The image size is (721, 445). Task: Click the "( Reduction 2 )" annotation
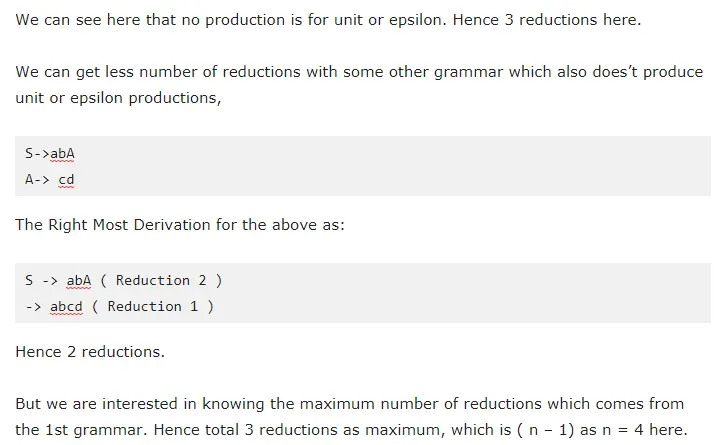[x=162, y=281]
